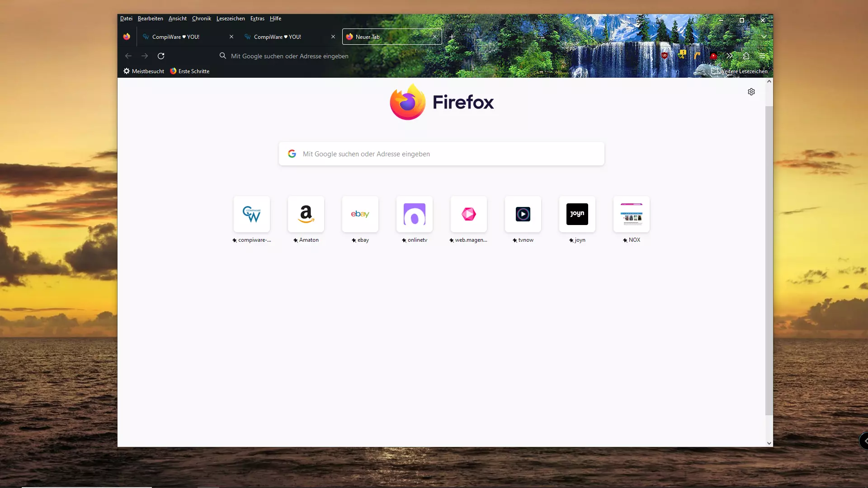
Task: Show more tools with the double-chevron overflow
Action: click(730, 56)
